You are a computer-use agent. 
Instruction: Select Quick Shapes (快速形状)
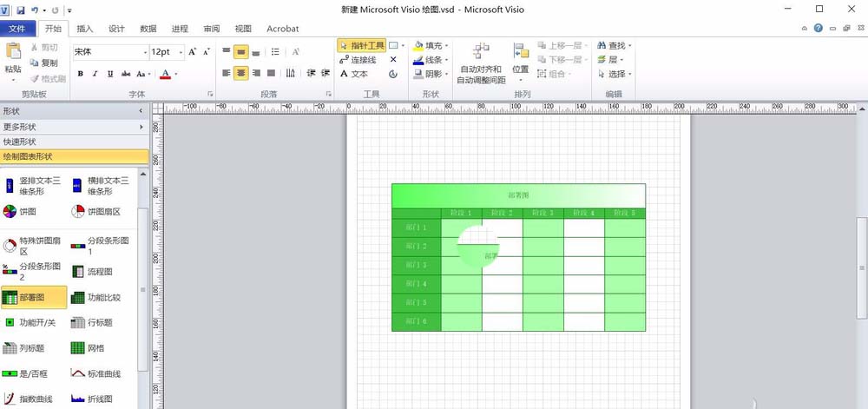click(x=75, y=142)
